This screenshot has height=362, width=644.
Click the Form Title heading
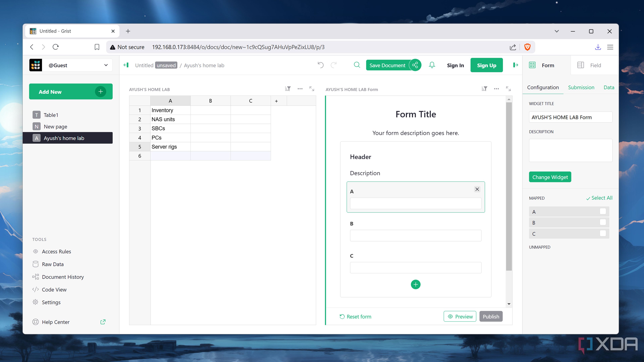click(416, 114)
